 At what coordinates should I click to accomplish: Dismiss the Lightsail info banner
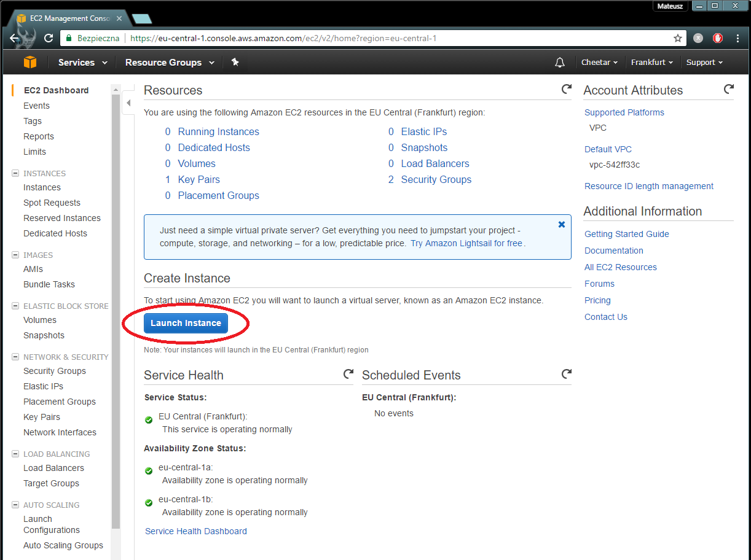point(561,225)
